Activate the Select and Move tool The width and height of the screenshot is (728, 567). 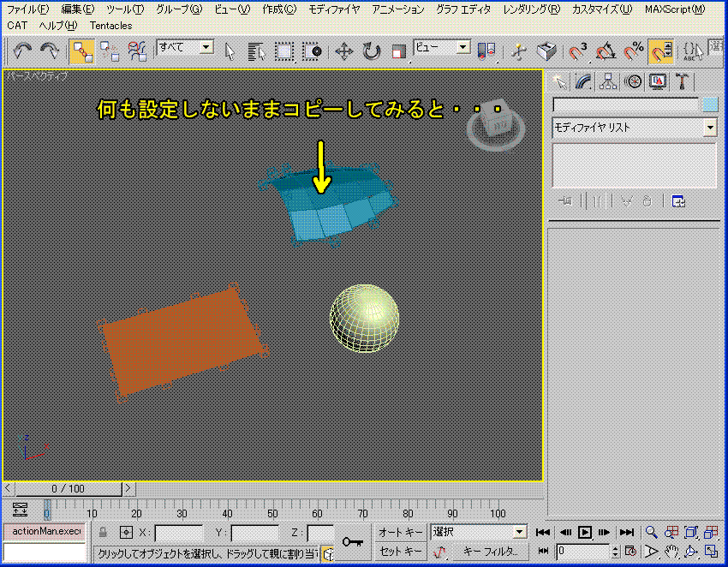pyautogui.click(x=344, y=51)
